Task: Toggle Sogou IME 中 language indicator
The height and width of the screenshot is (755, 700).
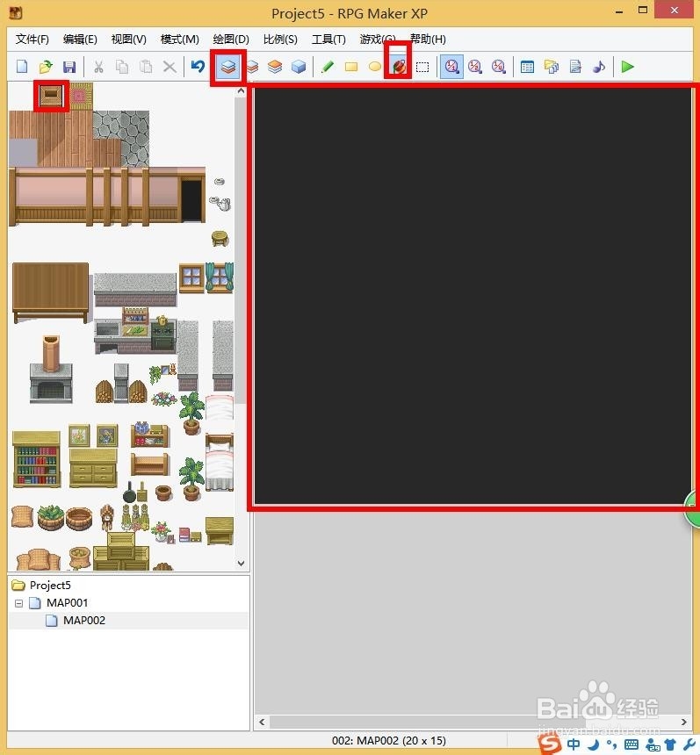Action: click(574, 744)
